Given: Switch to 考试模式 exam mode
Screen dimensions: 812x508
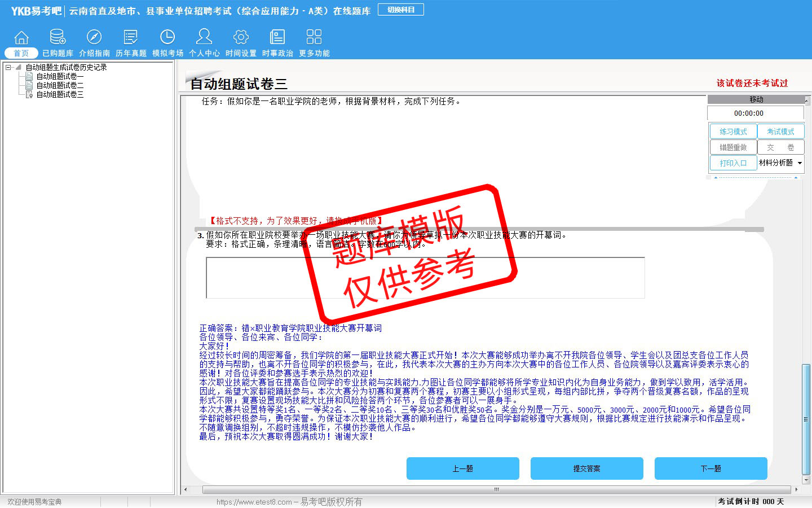Looking at the screenshot, I should (780, 132).
